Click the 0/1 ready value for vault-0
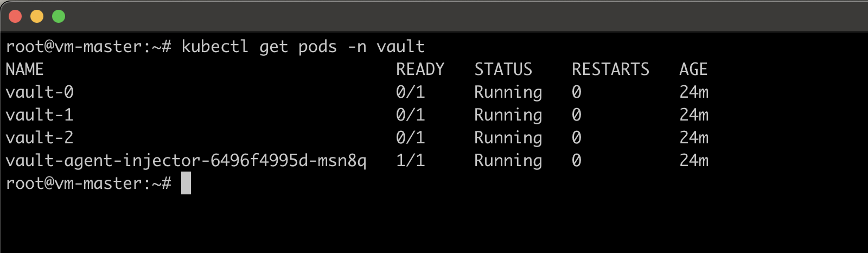Viewport: 868px width, 253px height. tap(410, 92)
